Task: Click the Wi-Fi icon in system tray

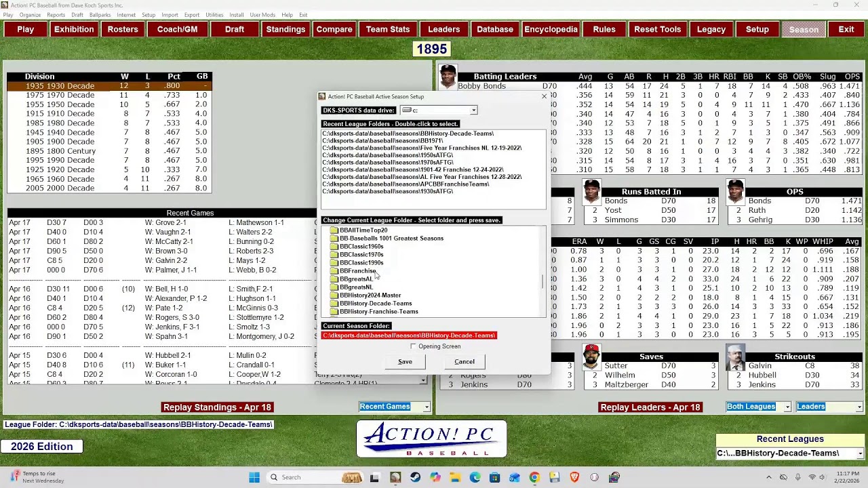Action: click(x=812, y=477)
